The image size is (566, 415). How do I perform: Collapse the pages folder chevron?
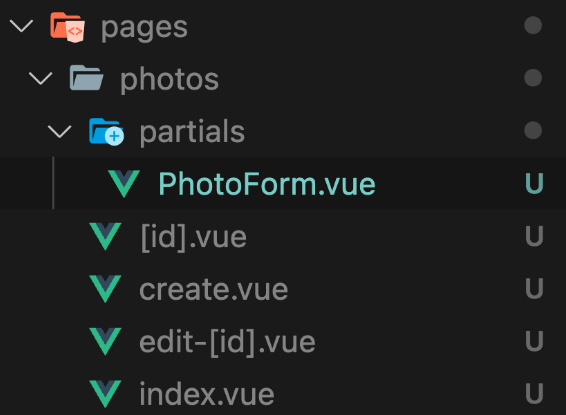[x=21, y=26]
